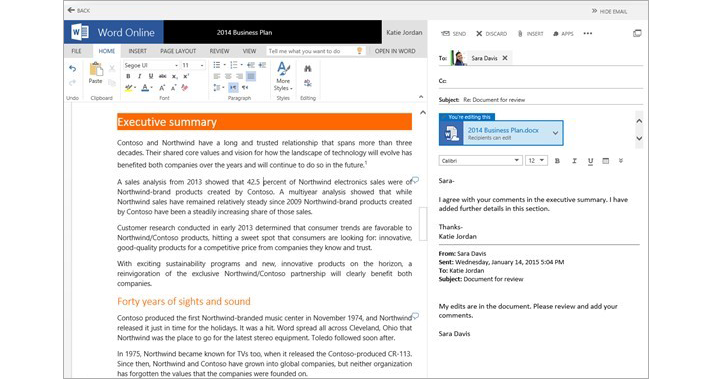Click the Cc field

point(541,81)
